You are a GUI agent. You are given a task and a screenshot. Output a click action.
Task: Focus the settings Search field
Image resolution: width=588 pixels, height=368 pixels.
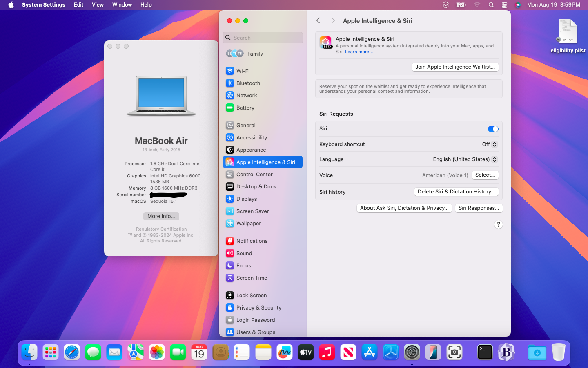pyautogui.click(x=263, y=38)
